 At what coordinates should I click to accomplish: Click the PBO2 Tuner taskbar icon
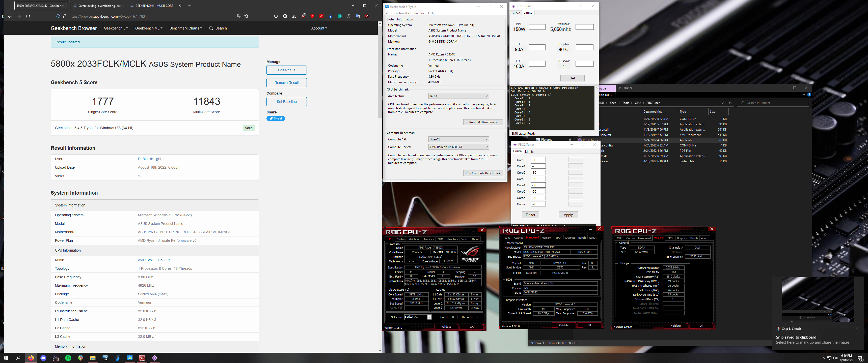point(155,358)
